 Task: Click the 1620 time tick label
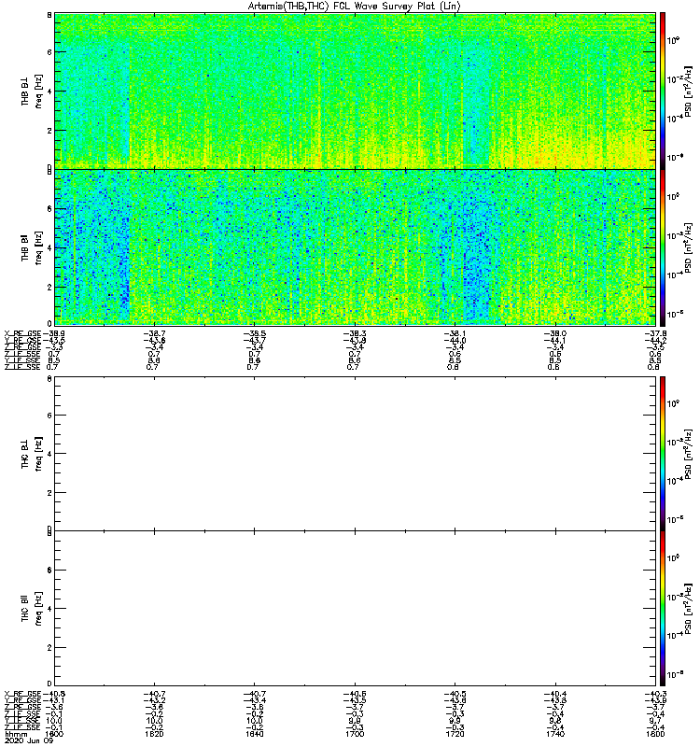pyautogui.click(x=154, y=734)
